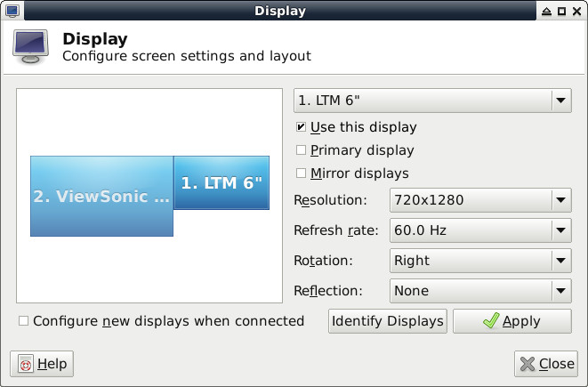Uncheck the Use this display checkbox
This screenshot has height=387, width=588.
(302, 127)
